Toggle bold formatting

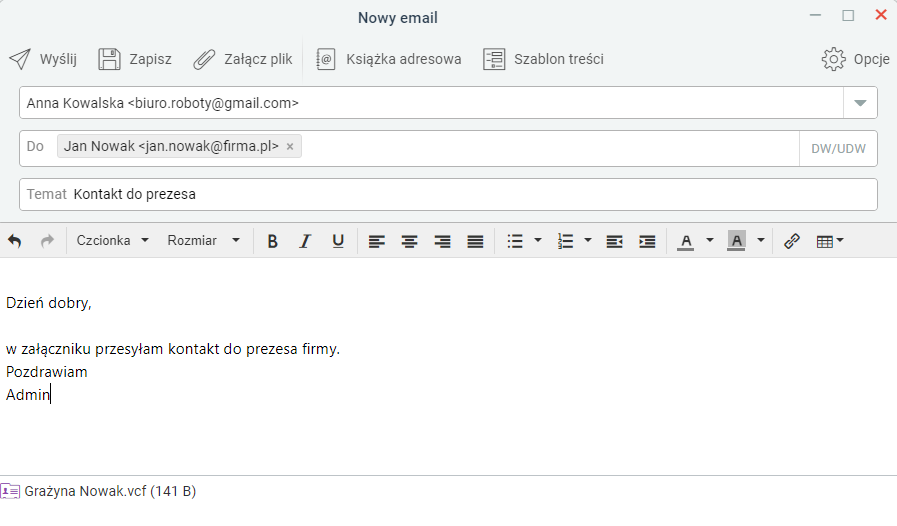(273, 242)
